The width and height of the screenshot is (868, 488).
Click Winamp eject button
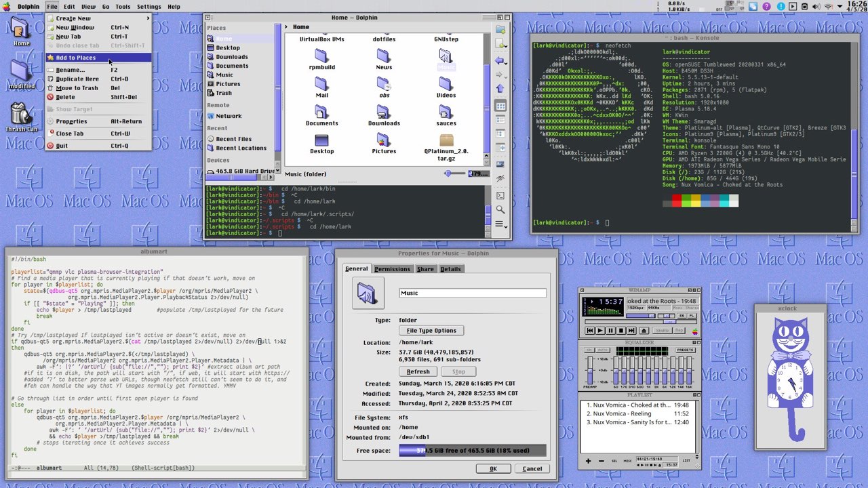pos(644,330)
